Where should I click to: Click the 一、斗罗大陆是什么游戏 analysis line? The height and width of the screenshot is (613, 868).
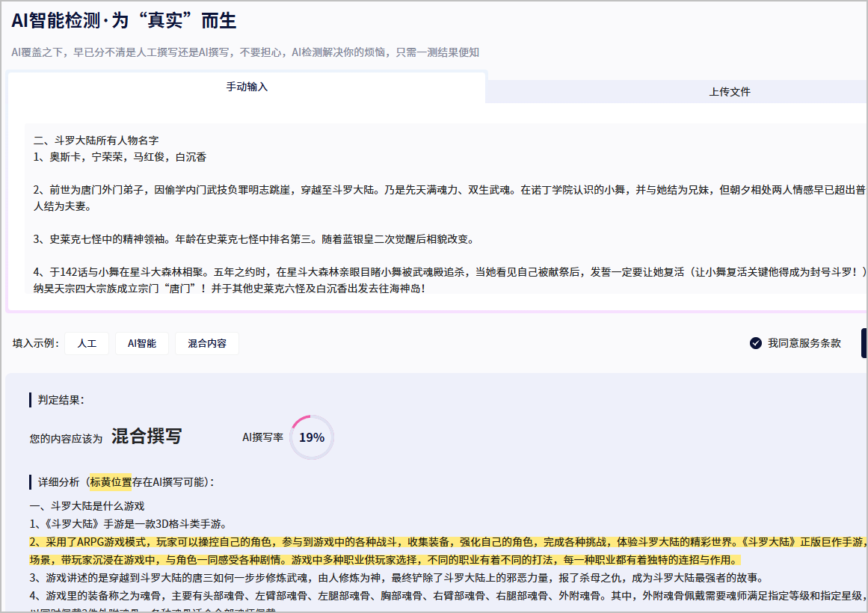coord(87,506)
